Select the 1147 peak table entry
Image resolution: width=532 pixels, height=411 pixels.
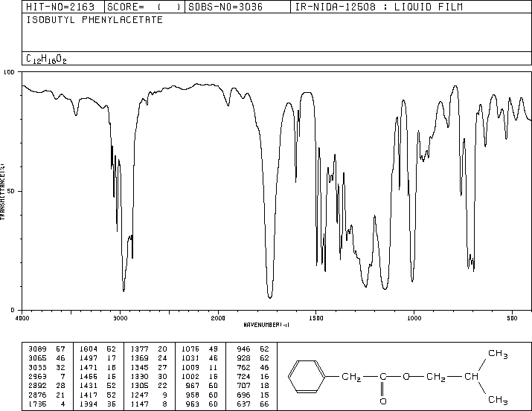[x=149, y=404]
